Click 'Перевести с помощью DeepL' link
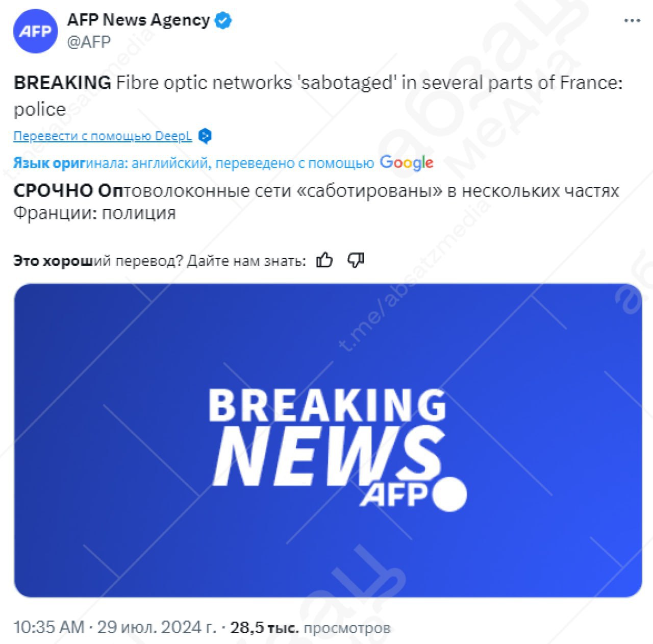Screen dimensions: 653x644 point(103,136)
